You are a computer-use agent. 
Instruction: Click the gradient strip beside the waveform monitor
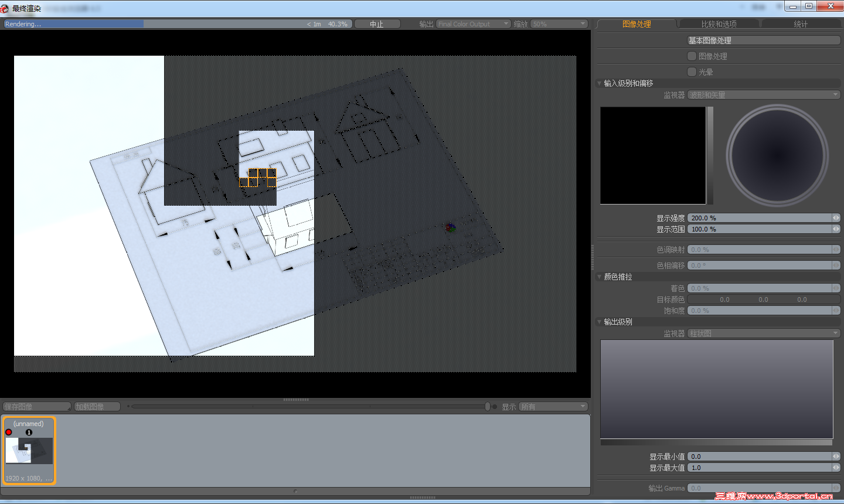[710, 155]
